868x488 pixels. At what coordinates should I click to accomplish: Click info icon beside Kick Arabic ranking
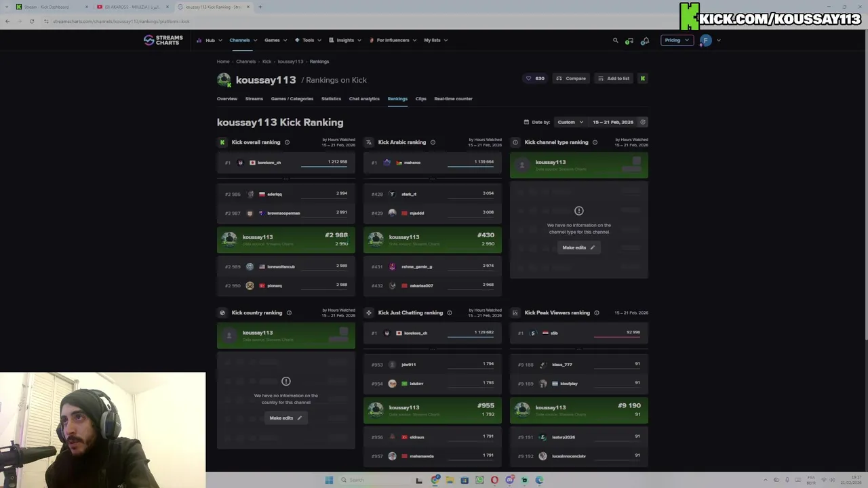tap(433, 142)
